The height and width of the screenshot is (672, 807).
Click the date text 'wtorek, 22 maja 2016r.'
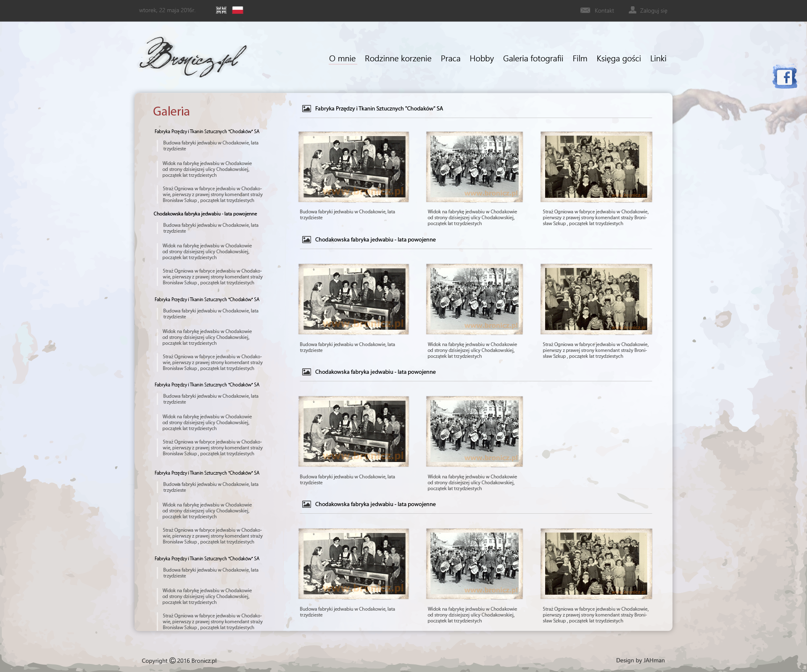tap(167, 10)
